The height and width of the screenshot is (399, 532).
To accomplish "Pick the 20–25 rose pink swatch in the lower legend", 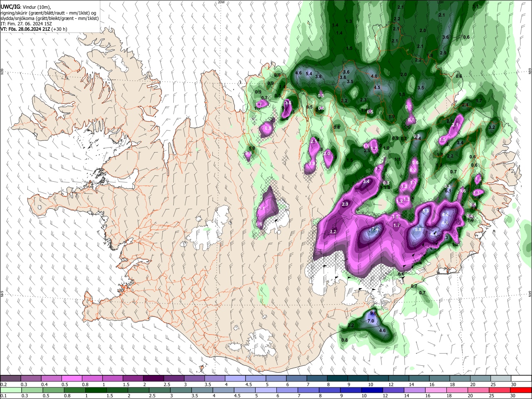I will (x=479, y=390).
